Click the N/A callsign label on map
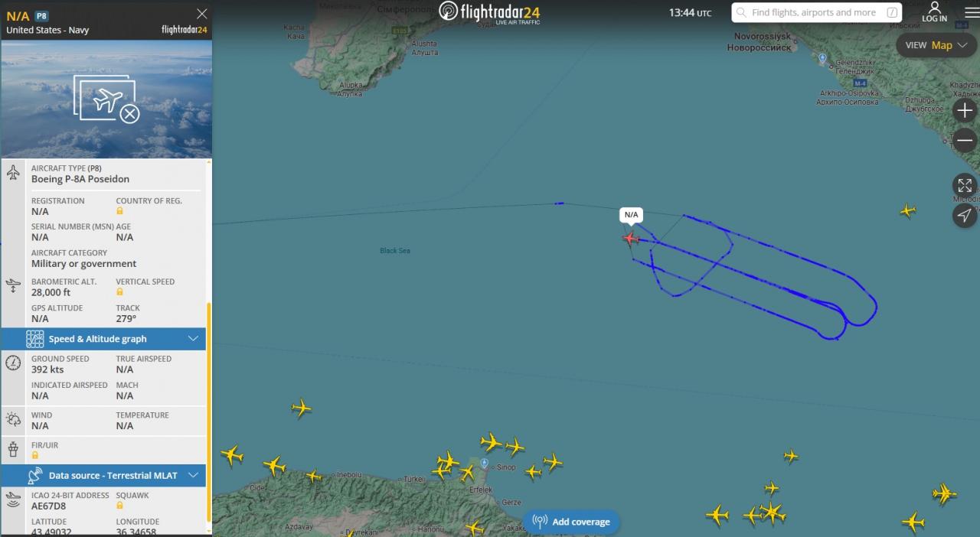 click(x=631, y=215)
